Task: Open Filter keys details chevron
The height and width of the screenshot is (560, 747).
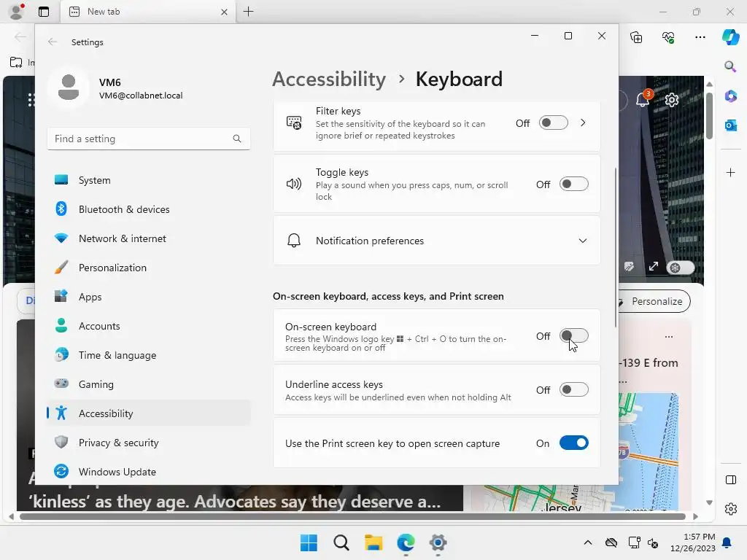Action: pyautogui.click(x=583, y=122)
